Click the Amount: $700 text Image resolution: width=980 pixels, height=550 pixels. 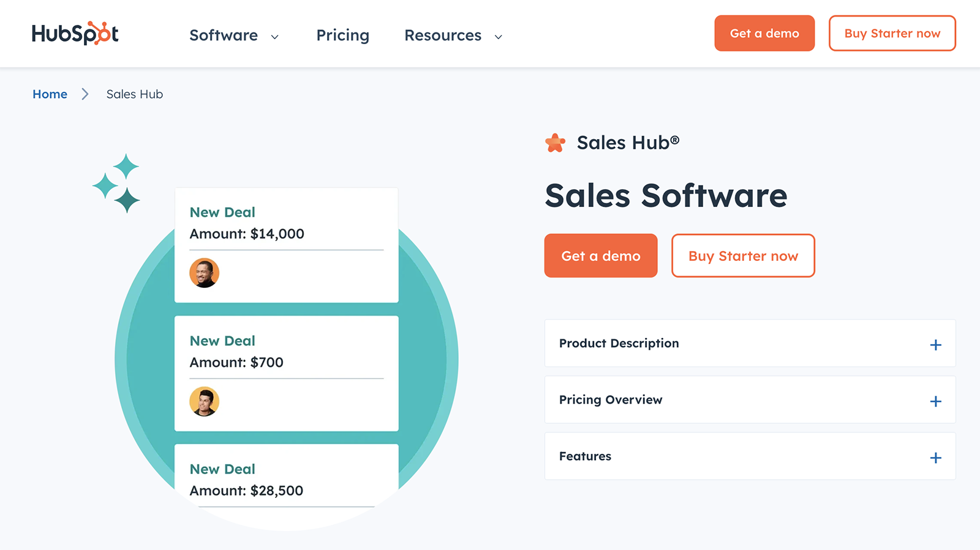pos(236,363)
